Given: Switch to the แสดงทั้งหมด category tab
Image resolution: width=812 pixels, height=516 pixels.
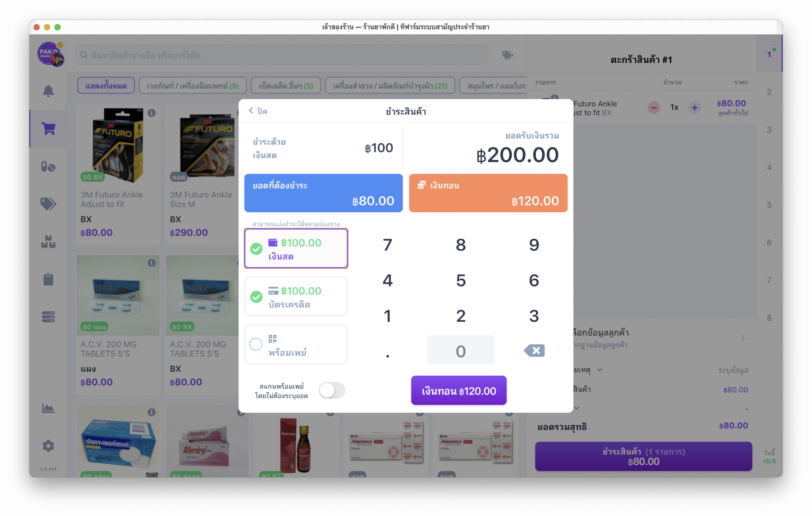Looking at the screenshot, I should coord(106,86).
